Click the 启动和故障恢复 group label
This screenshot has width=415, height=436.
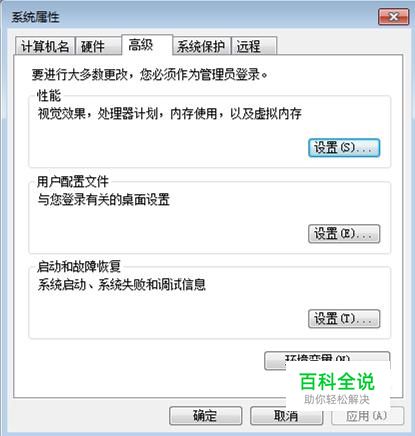[x=79, y=267]
